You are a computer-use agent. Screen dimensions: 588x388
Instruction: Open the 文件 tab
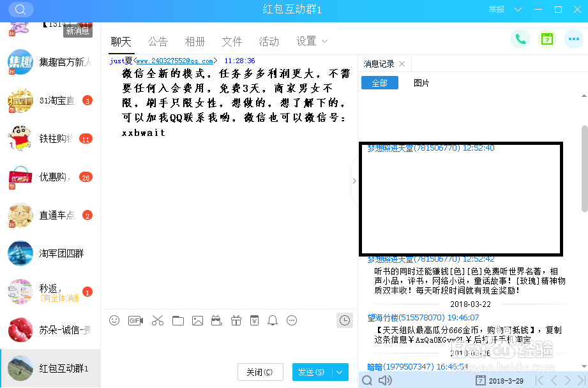coord(232,41)
